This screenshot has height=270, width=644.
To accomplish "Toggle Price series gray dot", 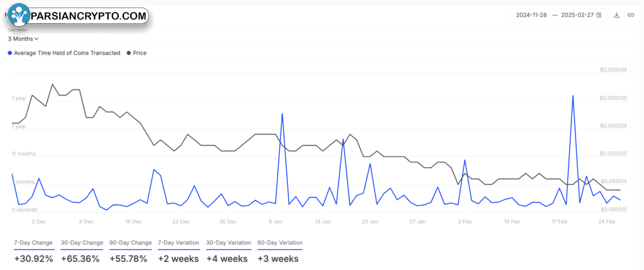I will [x=129, y=53].
